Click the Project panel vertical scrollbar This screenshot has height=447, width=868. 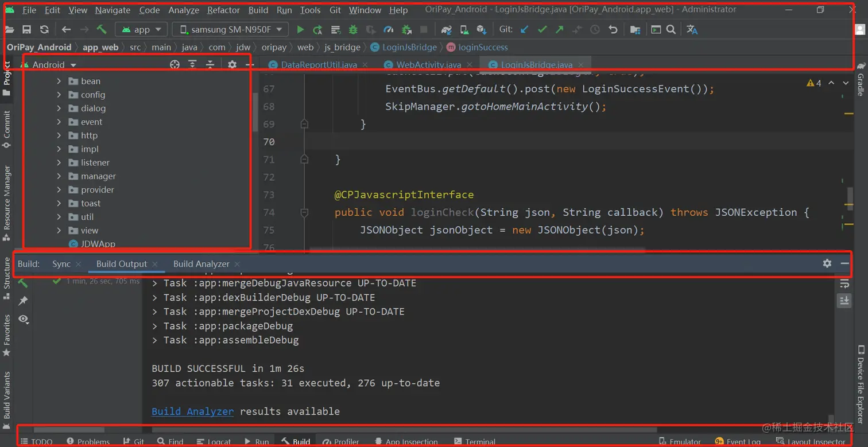[x=255, y=112]
